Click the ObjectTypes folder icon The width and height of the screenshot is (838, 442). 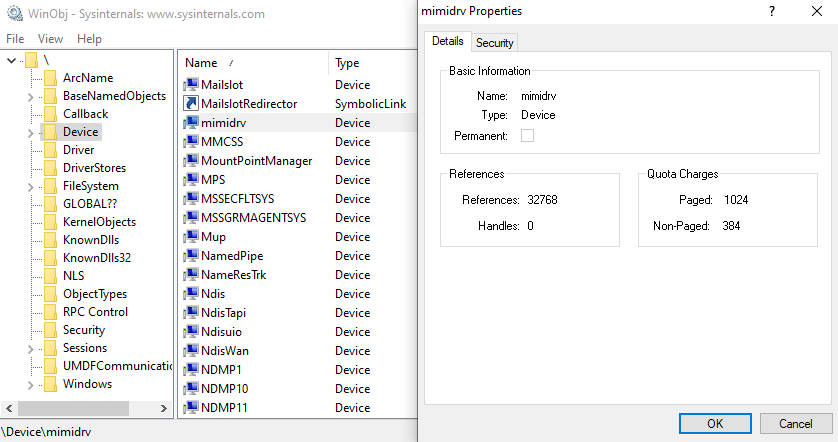[x=51, y=294]
